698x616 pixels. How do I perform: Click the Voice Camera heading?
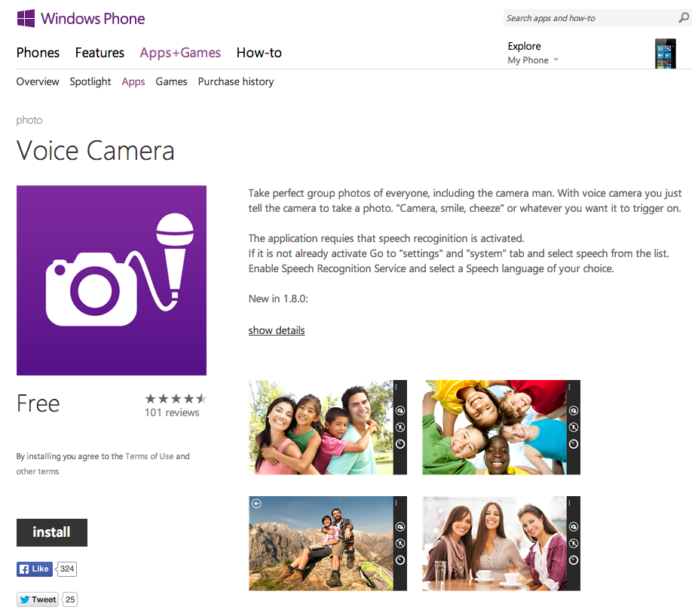pos(96,151)
